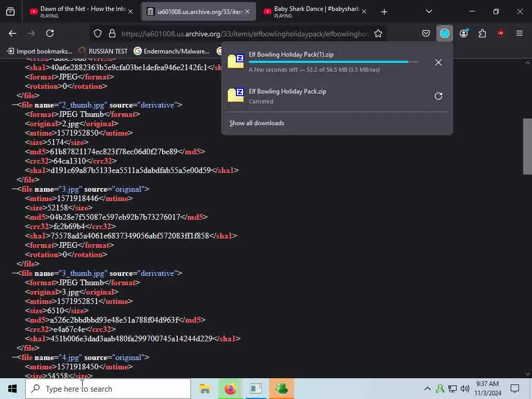Click size value 52158
Screen dimensions: 532x399
tap(58, 208)
